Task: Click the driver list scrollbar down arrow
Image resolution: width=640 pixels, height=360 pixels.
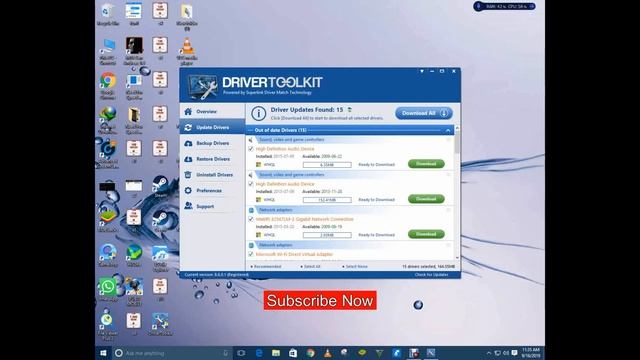Action: point(457,258)
